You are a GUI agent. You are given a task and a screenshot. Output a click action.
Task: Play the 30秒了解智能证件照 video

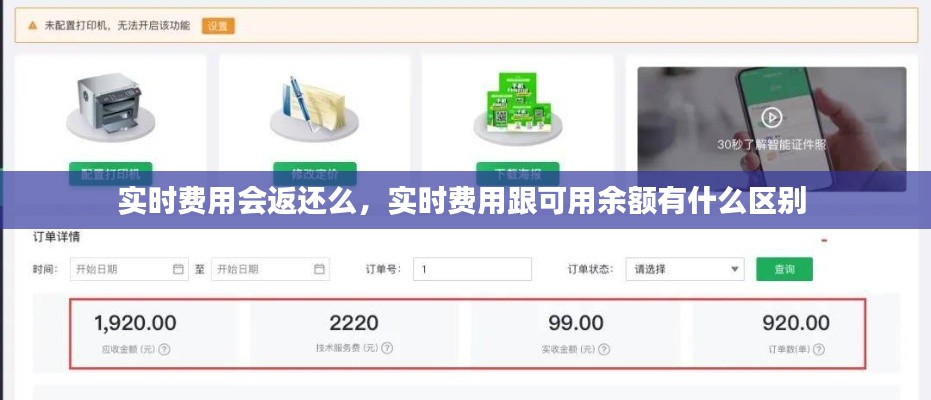[x=772, y=118]
